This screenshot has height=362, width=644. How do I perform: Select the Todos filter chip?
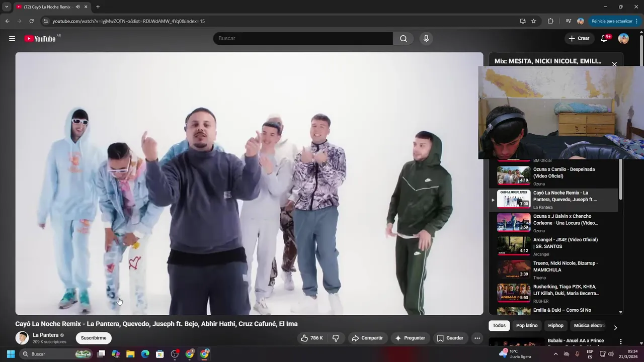tap(499, 326)
